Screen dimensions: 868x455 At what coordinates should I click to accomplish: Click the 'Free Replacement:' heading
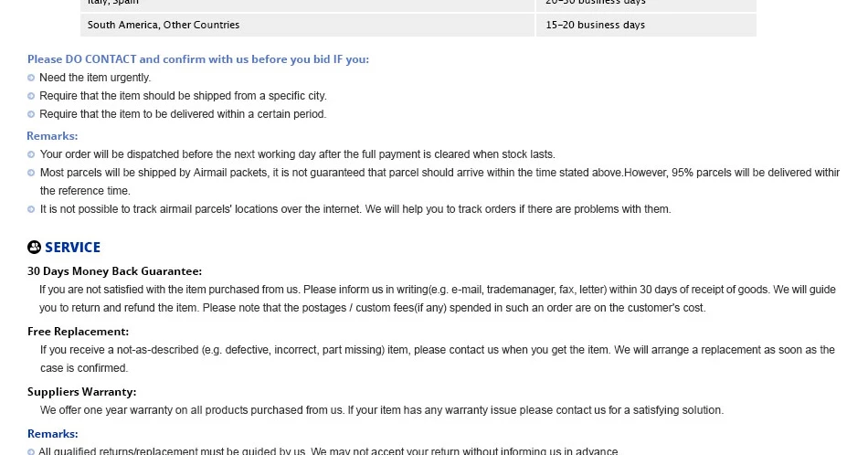point(78,332)
